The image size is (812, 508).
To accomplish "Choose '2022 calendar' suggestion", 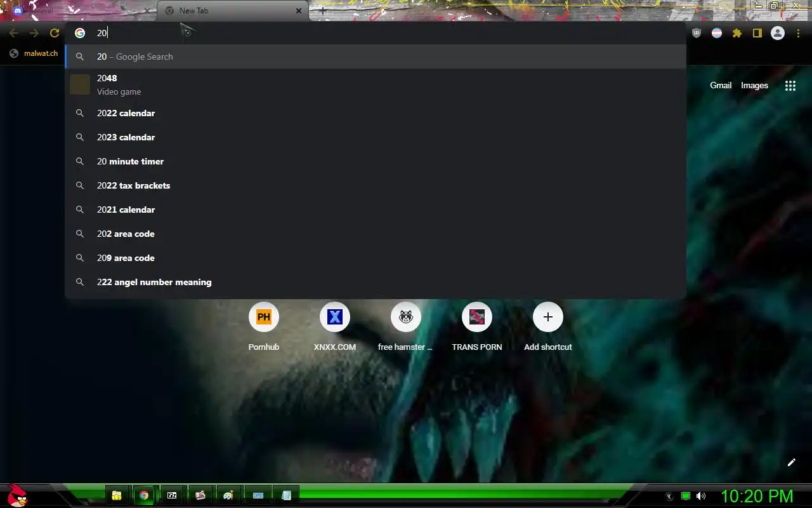I will (376, 113).
